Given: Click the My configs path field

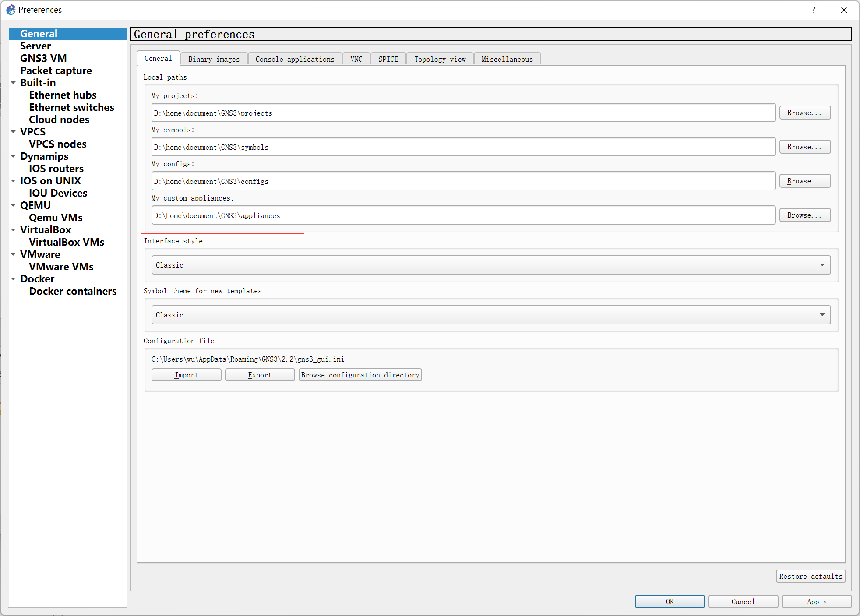Looking at the screenshot, I should [x=463, y=181].
